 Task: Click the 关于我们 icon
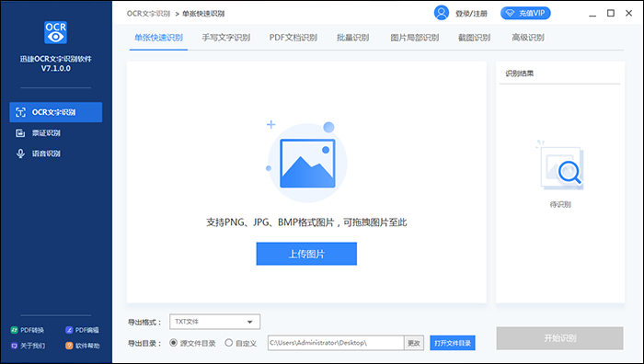[x=14, y=346]
